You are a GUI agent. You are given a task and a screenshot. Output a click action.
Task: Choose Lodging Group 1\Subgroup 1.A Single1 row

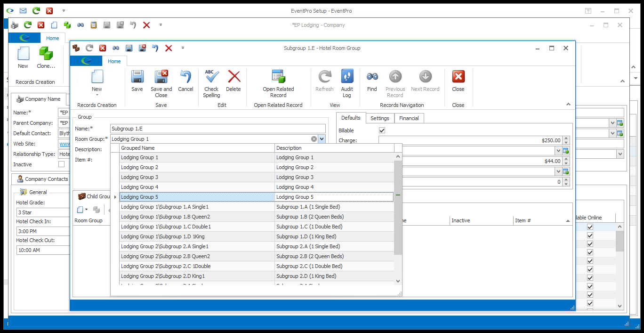[x=257, y=207]
